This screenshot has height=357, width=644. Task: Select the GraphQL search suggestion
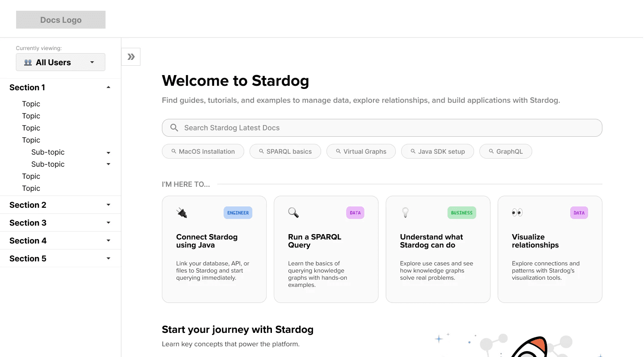(506, 151)
